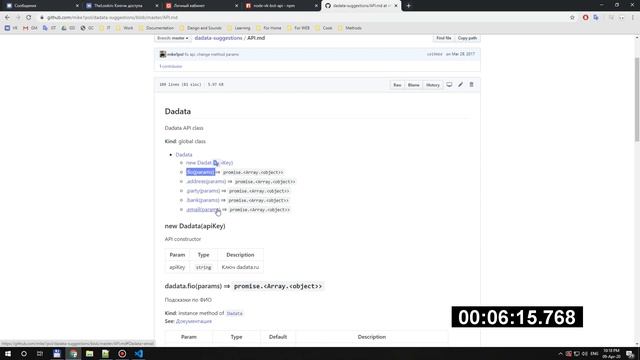The height and width of the screenshot is (360, 640).
Task: Close the node-vk-bot-api npm tab
Action: 316,6
